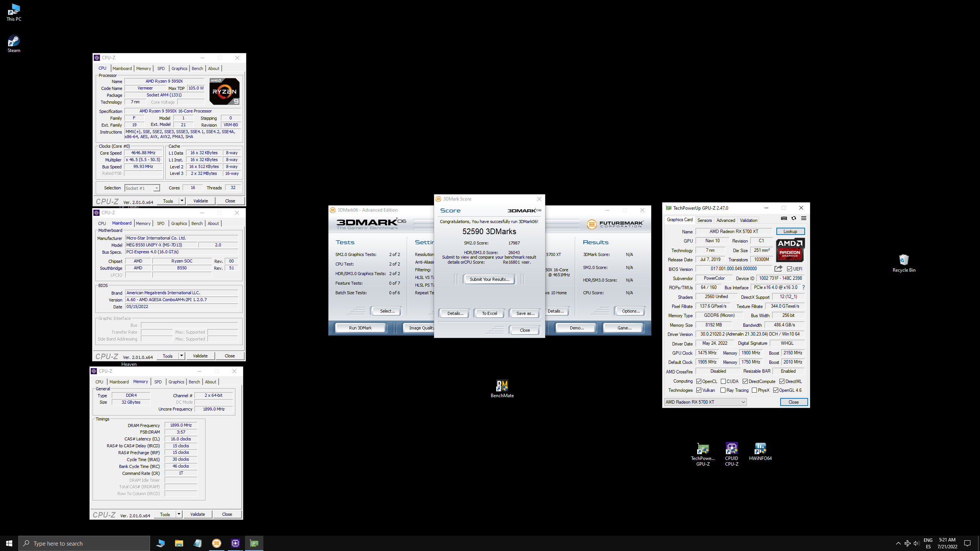The height and width of the screenshot is (551, 980).
Task: Expand Tools dropdown arrow in Mainboard window
Action: coord(182,356)
